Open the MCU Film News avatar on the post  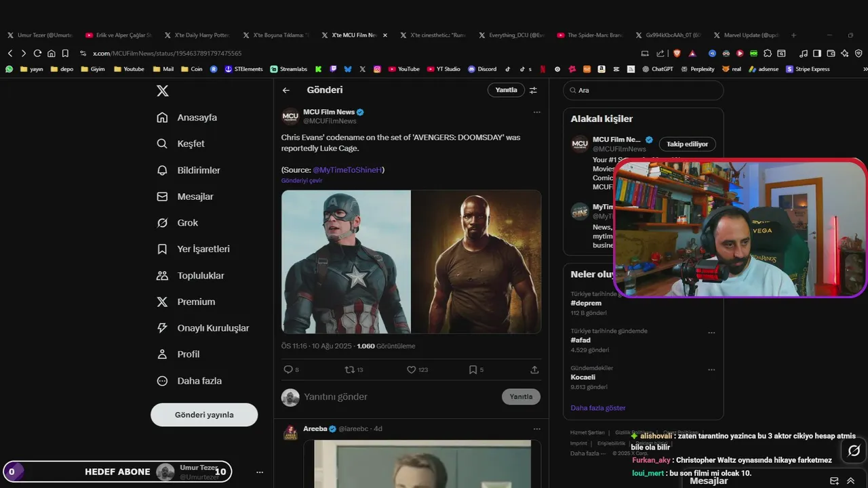point(290,117)
